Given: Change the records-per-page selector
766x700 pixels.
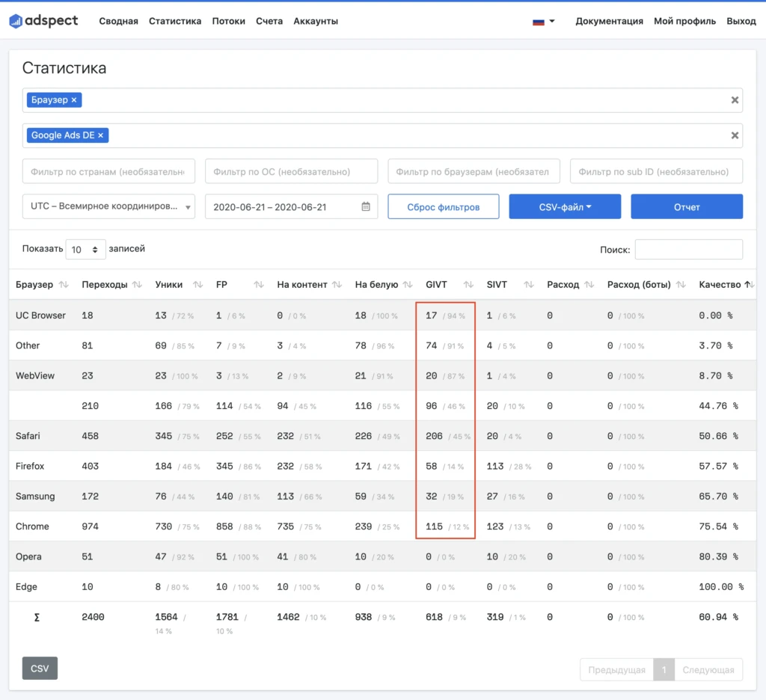Looking at the screenshot, I should pos(85,250).
